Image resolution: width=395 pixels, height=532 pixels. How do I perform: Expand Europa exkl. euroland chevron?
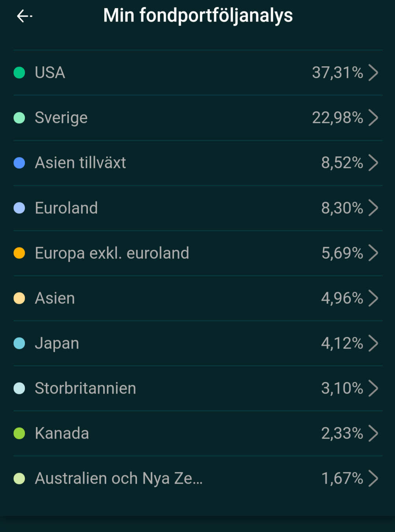point(373,253)
